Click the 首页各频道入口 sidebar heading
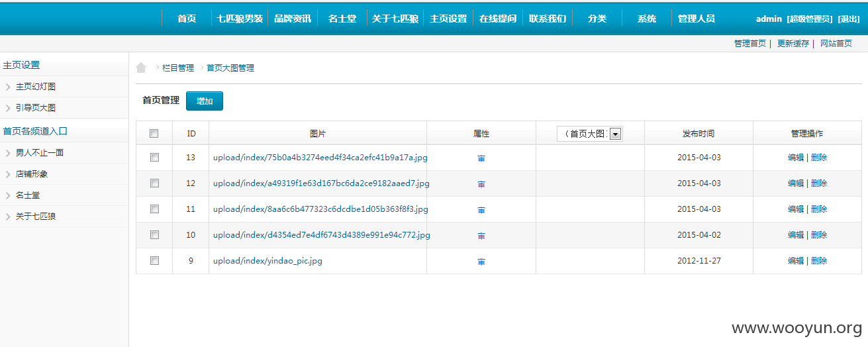The image size is (868, 347). (35, 131)
